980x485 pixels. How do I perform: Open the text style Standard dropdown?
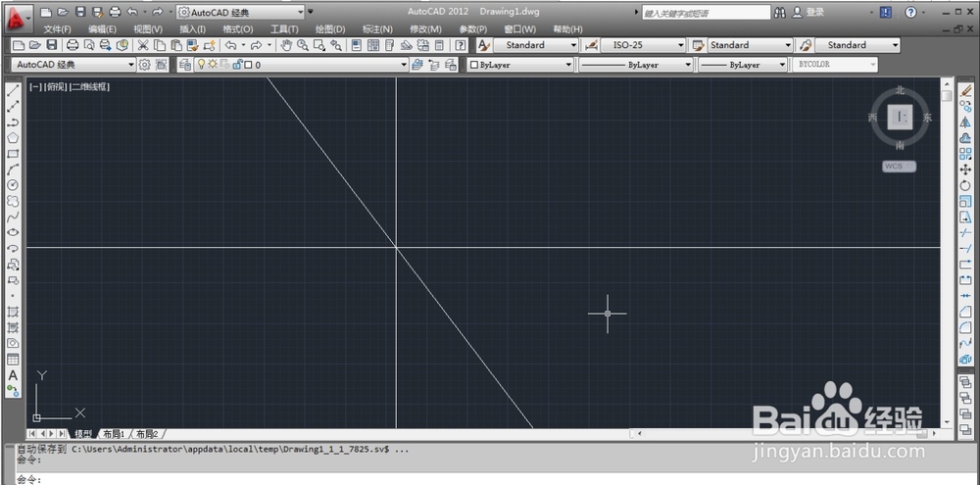point(536,45)
